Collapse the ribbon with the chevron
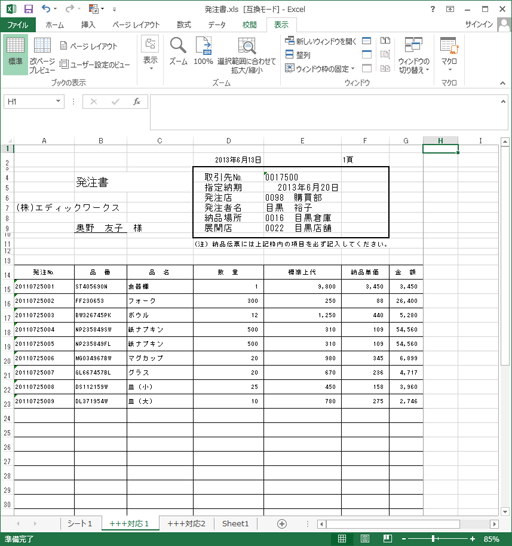Viewport: 512px width, 546px height. [x=502, y=83]
